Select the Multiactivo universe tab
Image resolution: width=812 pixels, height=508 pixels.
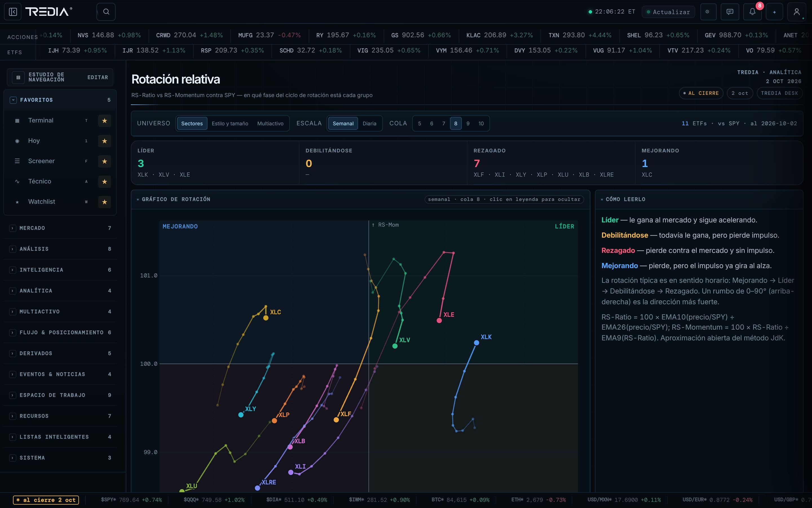pyautogui.click(x=270, y=123)
